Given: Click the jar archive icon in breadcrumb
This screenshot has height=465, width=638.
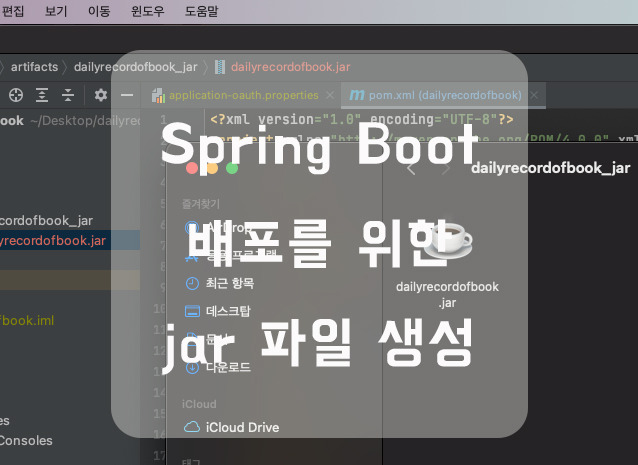Looking at the screenshot, I should [220, 67].
